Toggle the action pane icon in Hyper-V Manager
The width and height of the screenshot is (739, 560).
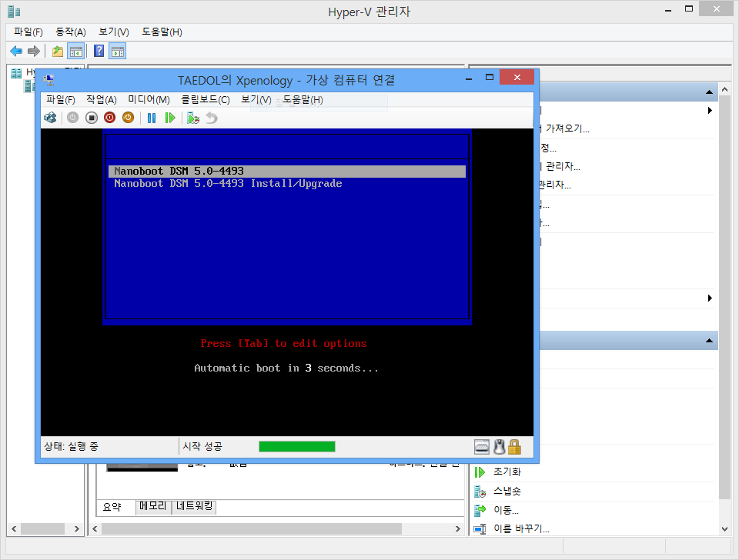pyautogui.click(x=117, y=51)
